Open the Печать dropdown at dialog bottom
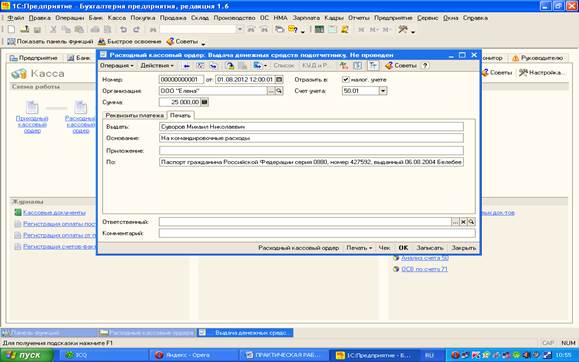Screen dimensions: 579x362 (359, 248)
